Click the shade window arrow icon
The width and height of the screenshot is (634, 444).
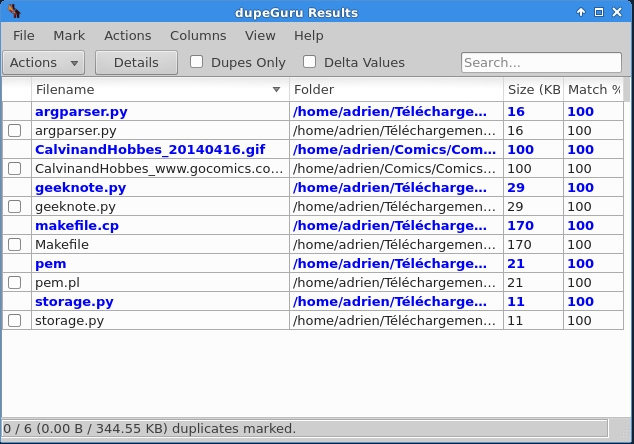(581, 12)
